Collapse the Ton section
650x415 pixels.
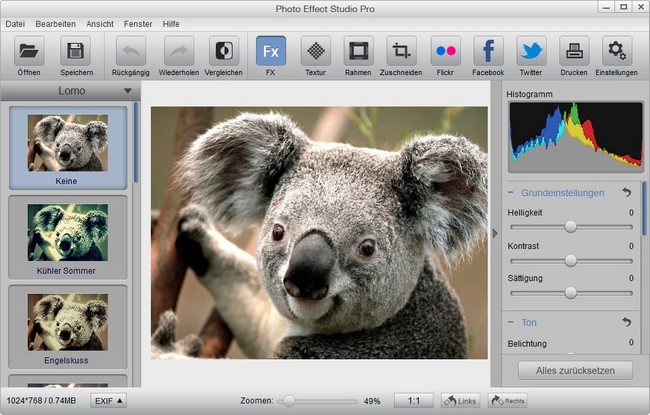pyautogui.click(x=511, y=322)
